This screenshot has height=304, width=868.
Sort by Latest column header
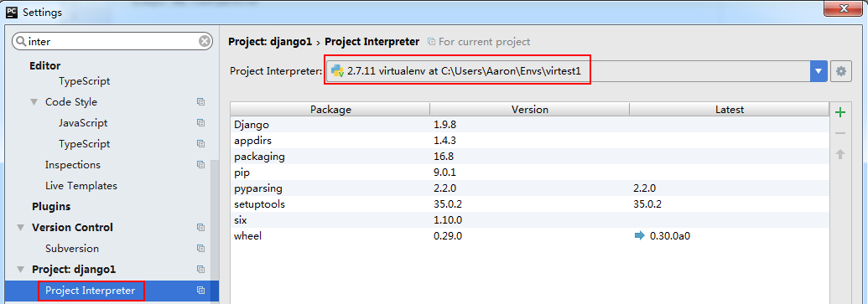(x=729, y=110)
